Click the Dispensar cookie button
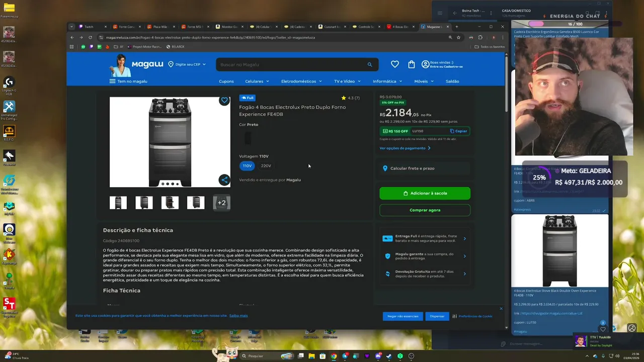 [x=437, y=316]
